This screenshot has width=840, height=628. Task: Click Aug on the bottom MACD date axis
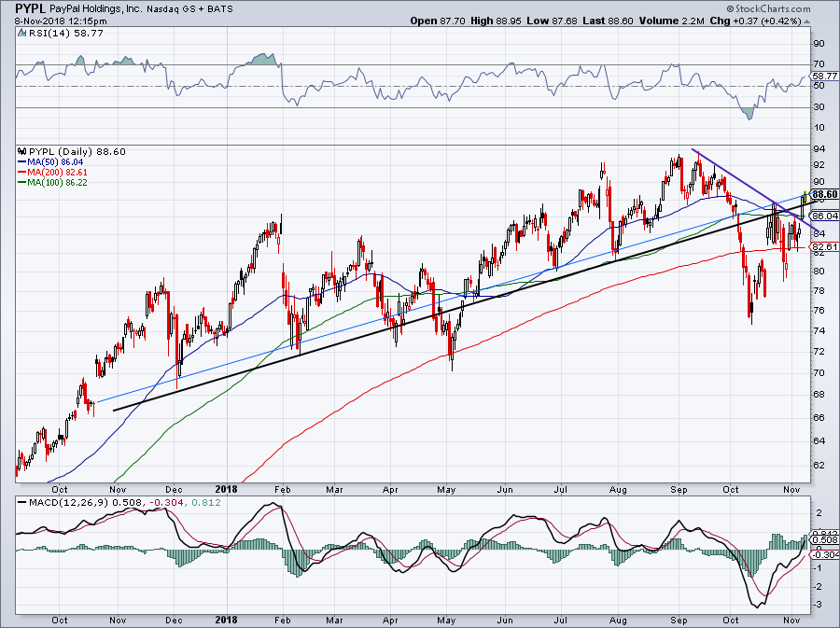click(618, 620)
